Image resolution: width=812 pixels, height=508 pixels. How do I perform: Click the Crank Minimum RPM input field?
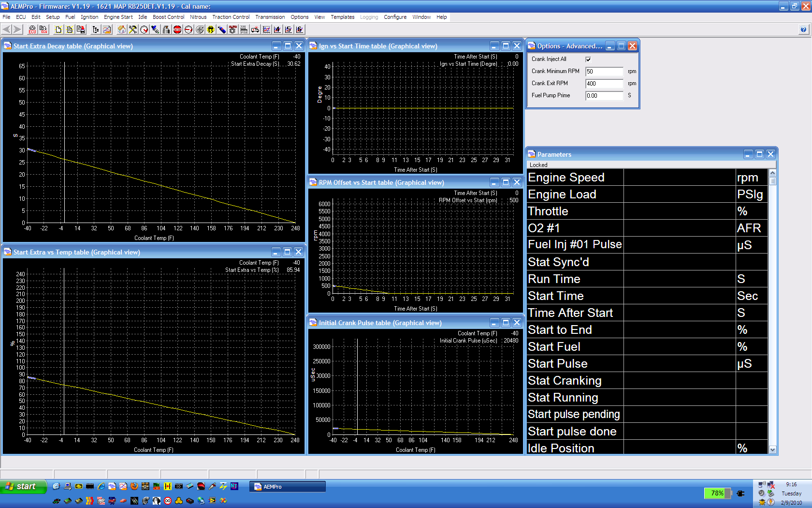point(604,72)
